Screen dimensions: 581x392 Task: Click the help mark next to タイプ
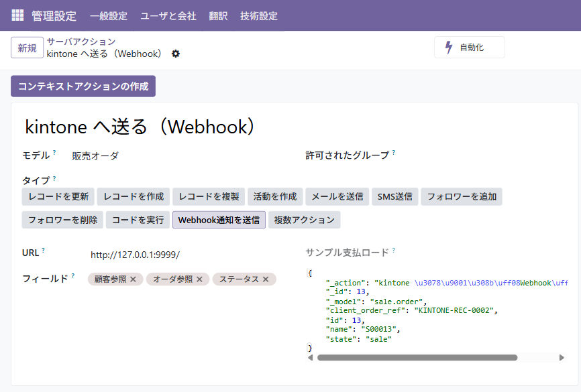[x=54, y=178]
